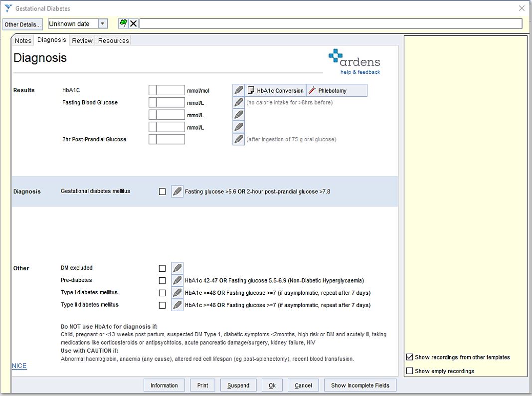Switch to the Notes tab
The width and height of the screenshot is (532, 396).
click(x=23, y=41)
